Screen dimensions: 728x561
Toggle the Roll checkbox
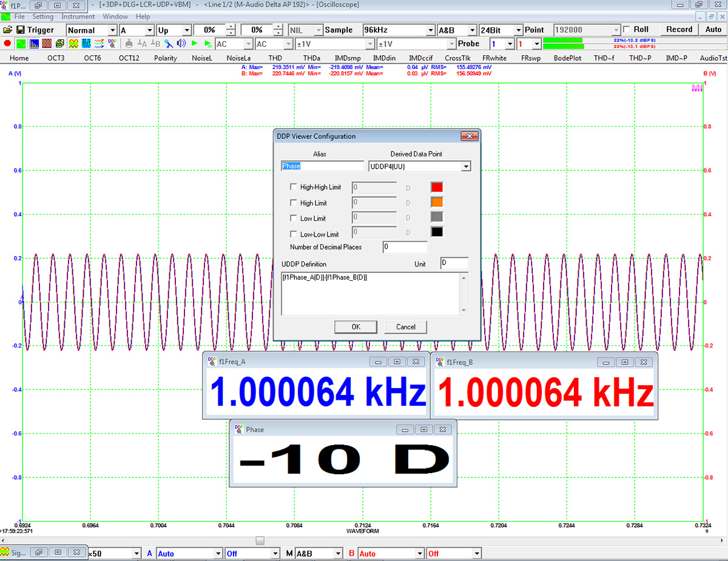point(627,29)
